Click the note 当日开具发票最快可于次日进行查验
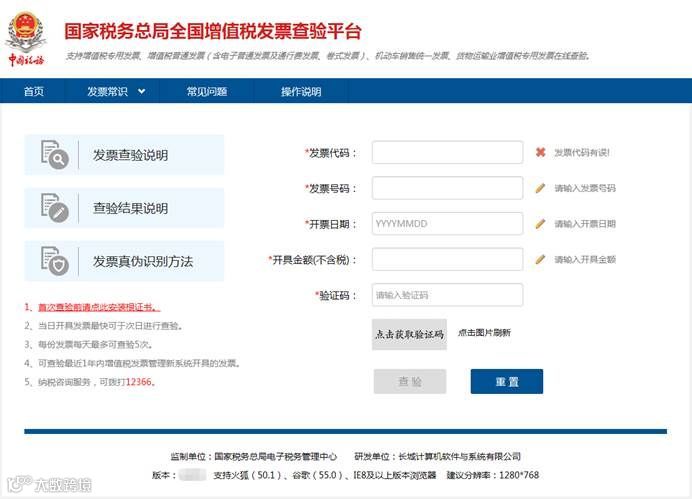Viewport: 692px width, 499px height. pos(104,326)
